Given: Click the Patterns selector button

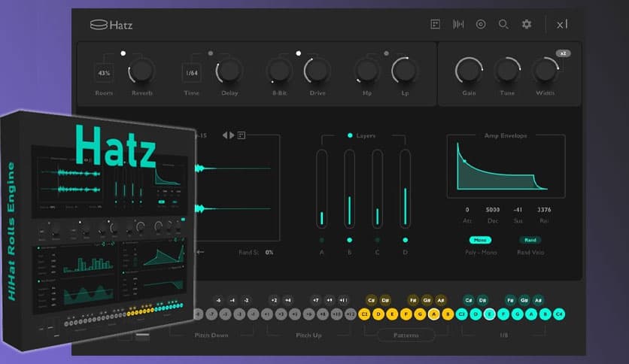Looking at the screenshot, I should click(x=406, y=335).
